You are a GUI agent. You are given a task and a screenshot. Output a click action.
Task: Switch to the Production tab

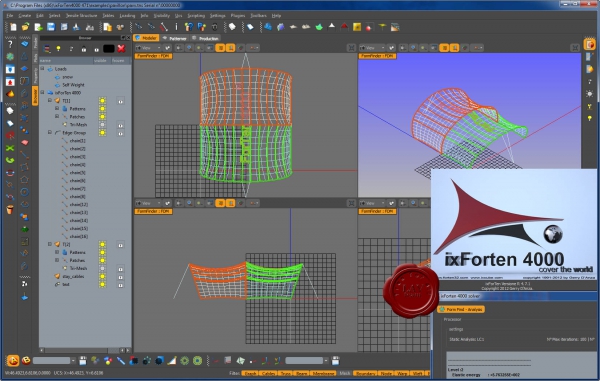tap(206, 38)
